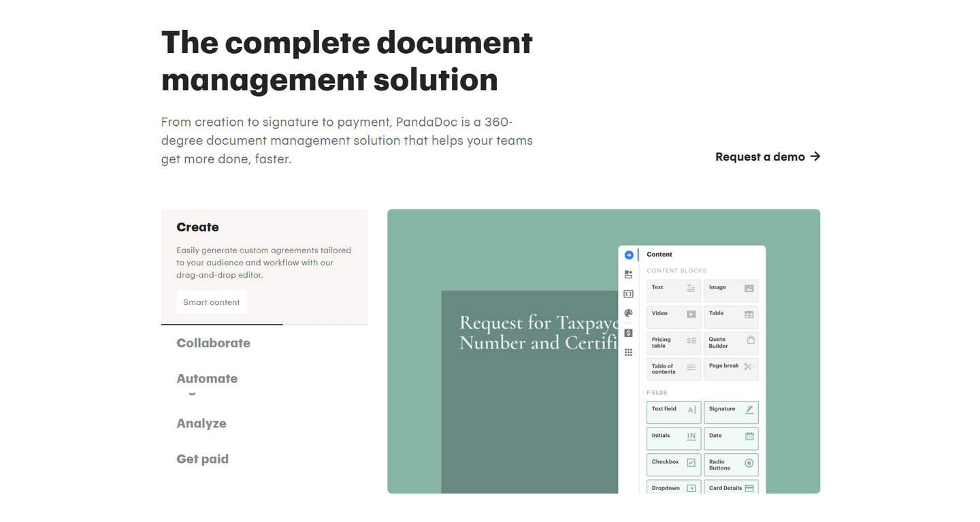Select the Signature field tile
Screen dimensions: 980x522
click(731, 412)
